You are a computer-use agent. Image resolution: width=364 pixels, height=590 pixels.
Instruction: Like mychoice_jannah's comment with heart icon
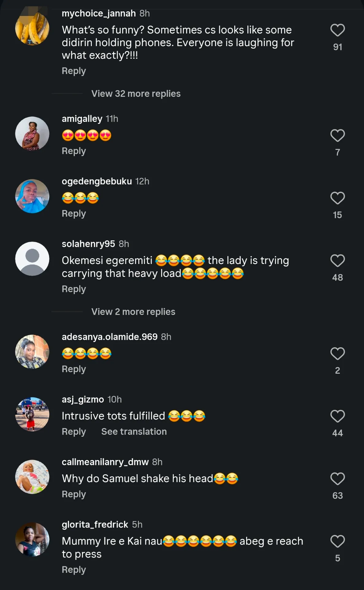pyautogui.click(x=337, y=30)
